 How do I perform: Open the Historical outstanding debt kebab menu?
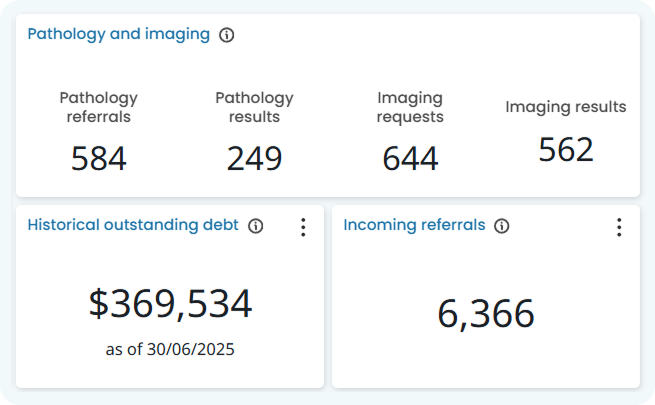click(303, 227)
